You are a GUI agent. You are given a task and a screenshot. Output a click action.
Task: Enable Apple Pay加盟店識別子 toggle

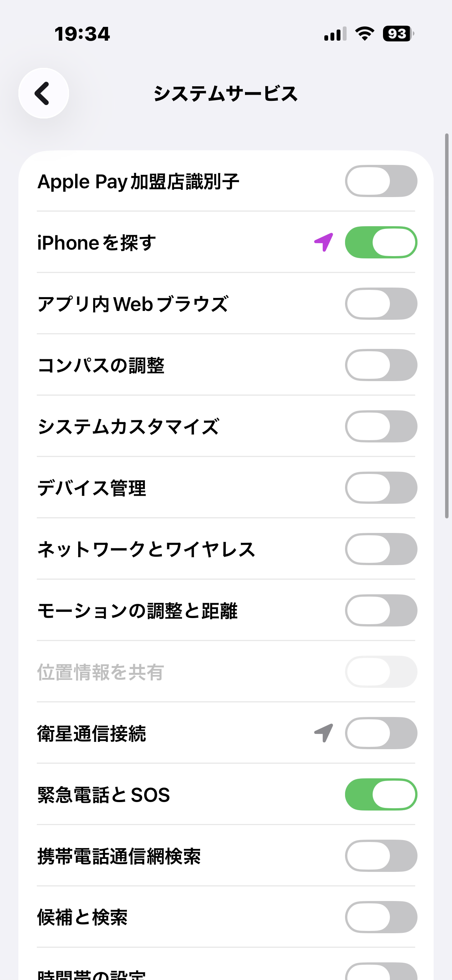[381, 181]
